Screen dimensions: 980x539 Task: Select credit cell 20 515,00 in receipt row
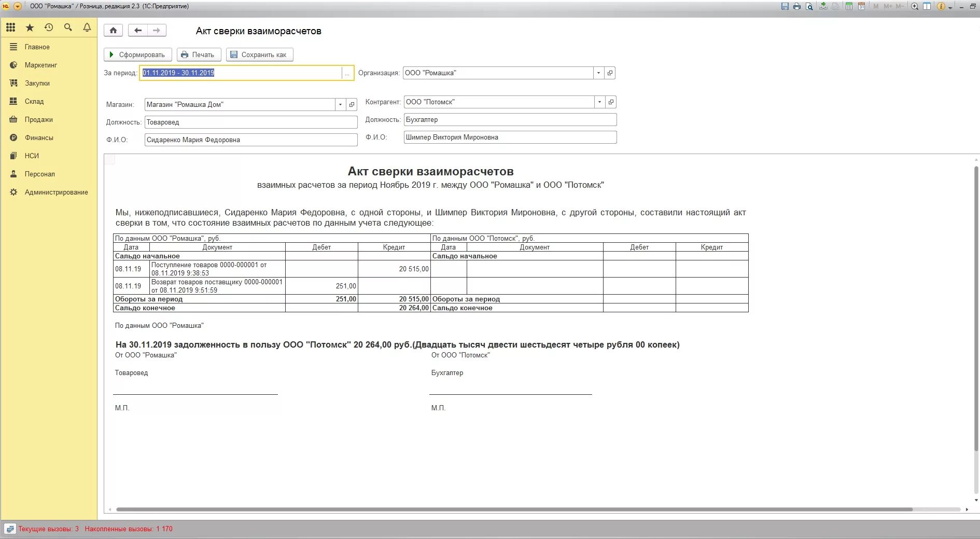click(394, 269)
